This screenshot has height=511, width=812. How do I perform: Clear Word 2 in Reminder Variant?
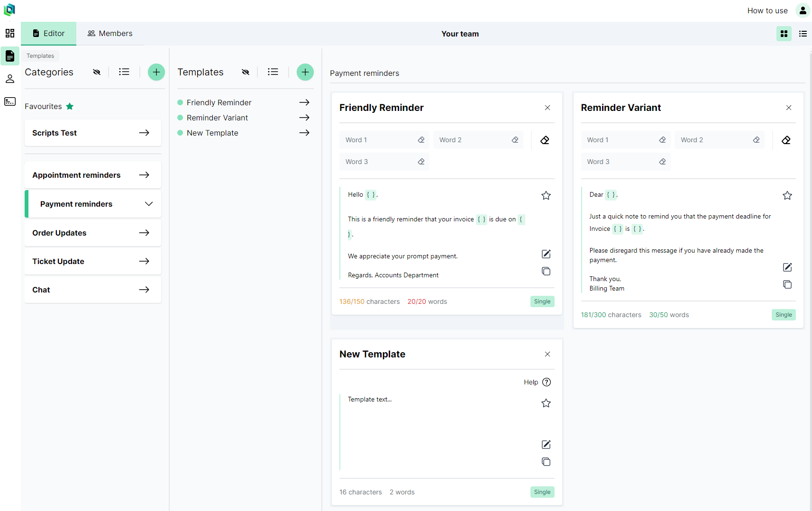[x=756, y=140]
